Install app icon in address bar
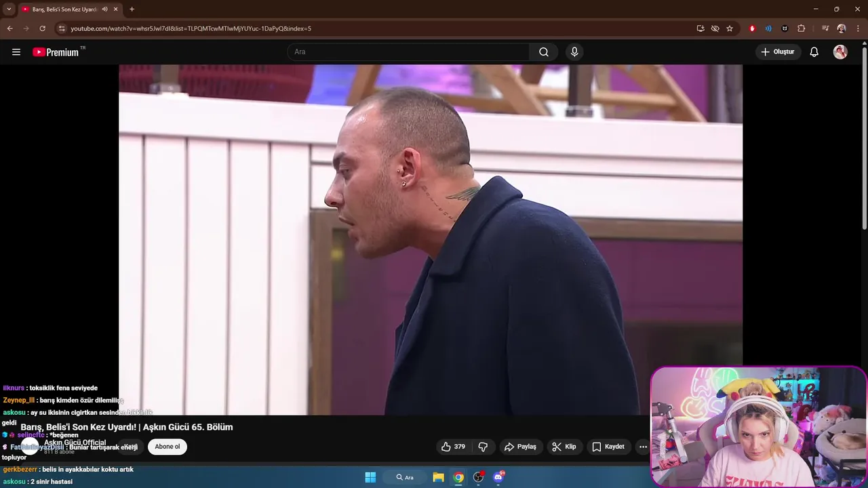This screenshot has height=488, width=868. pos(701,28)
